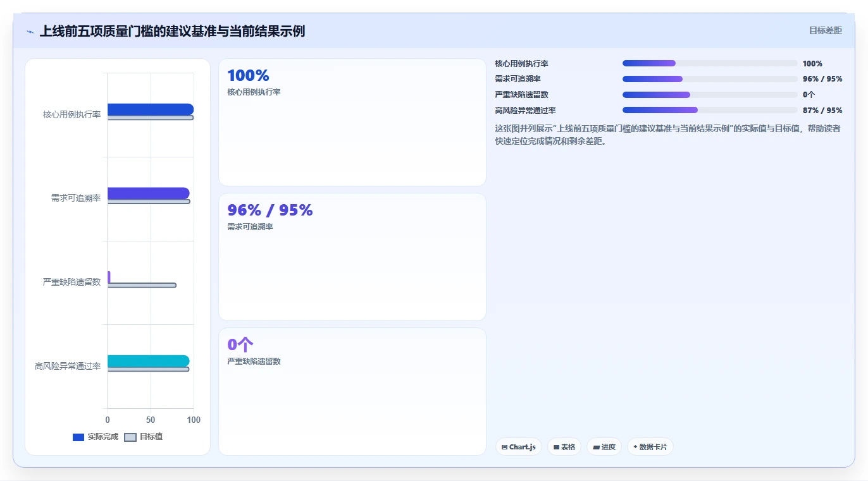The width and height of the screenshot is (868, 481).
Task: Click the chart axis label 需求可追溯率
Action: [76, 198]
